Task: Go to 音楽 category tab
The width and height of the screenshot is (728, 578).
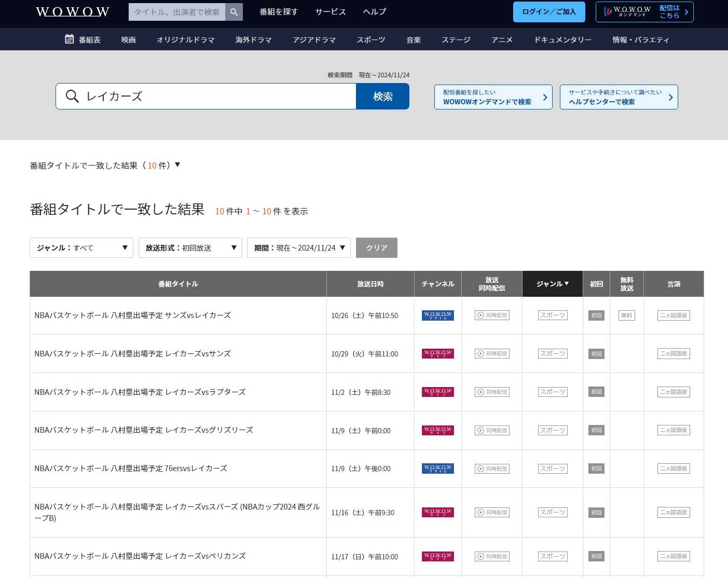Action: pyautogui.click(x=414, y=40)
